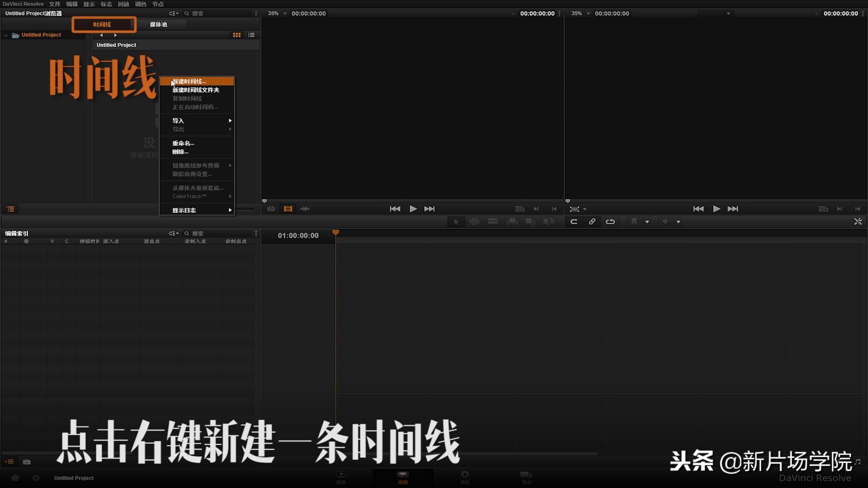The width and height of the screenshot is (868, 488).
Task: Open browser sort options dropdown
Action: pos(174,14)
